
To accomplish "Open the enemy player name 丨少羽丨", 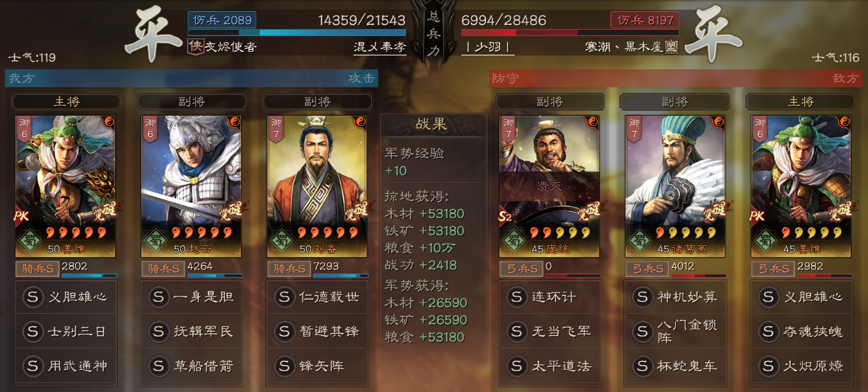I will [x=488, y=47].
